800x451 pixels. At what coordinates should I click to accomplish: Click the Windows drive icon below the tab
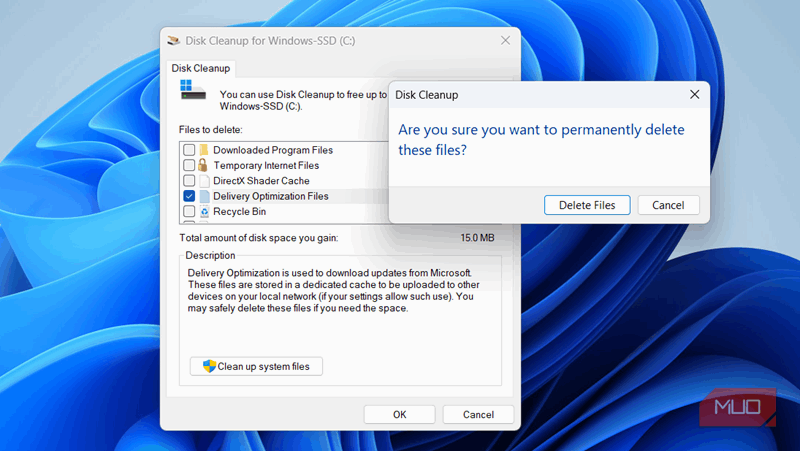[x=192, y=91]
